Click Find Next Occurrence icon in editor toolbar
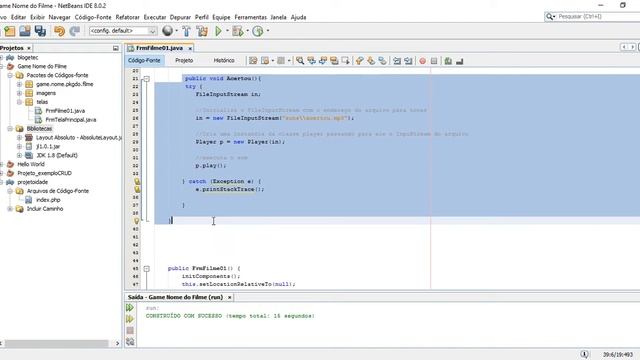Image resolution: width=640 pixels, height=360 pixels. [323, 61]
